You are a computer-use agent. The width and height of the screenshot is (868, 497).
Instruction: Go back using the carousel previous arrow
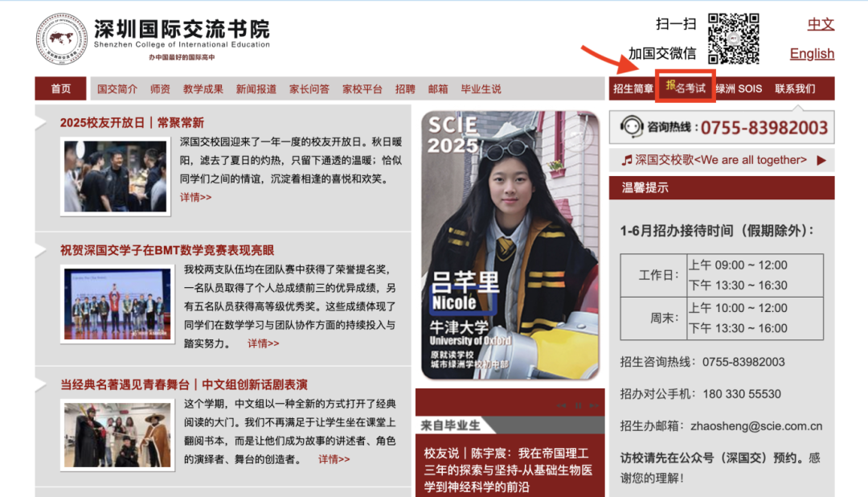coord(561,406)
